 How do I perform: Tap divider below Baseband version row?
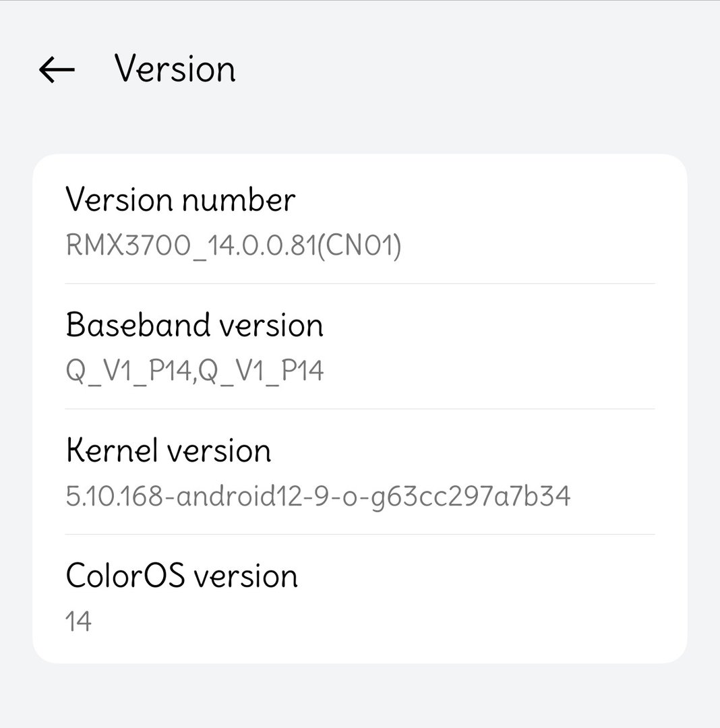point(359,409)
